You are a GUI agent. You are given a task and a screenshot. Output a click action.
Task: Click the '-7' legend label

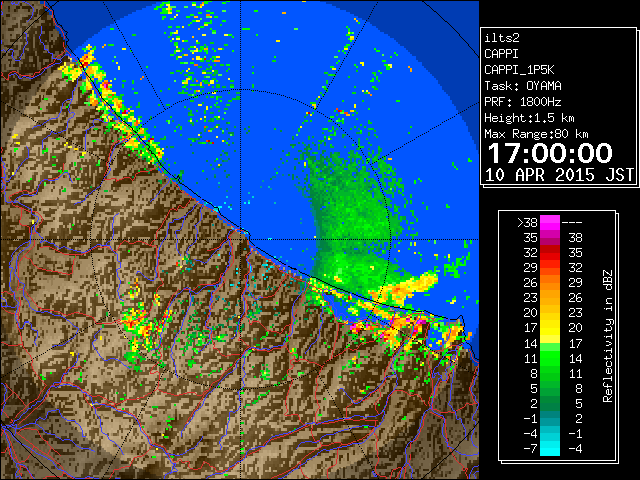(x=530, y=449)
